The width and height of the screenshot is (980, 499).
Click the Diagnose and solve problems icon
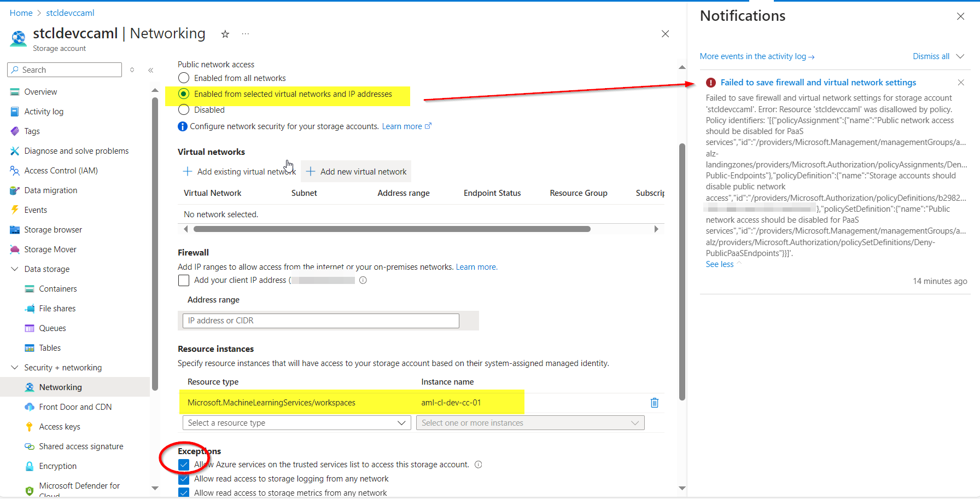(15, 151)
